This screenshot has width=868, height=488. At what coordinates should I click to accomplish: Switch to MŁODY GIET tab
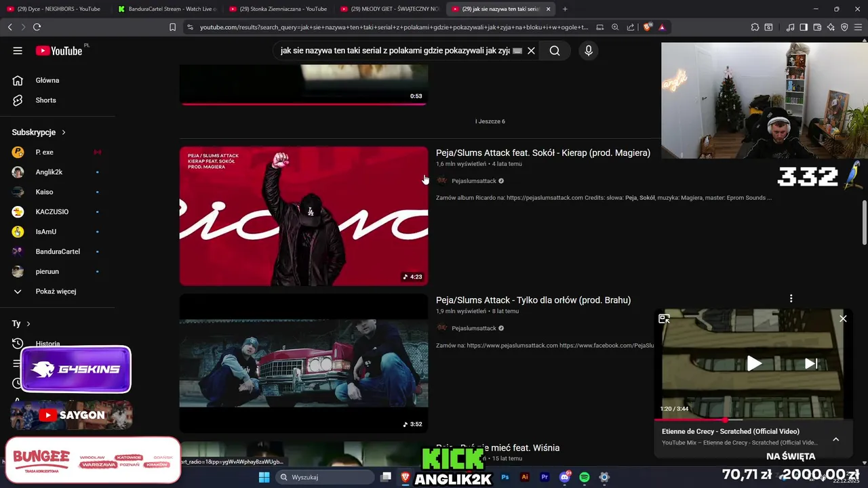point(389,9)
